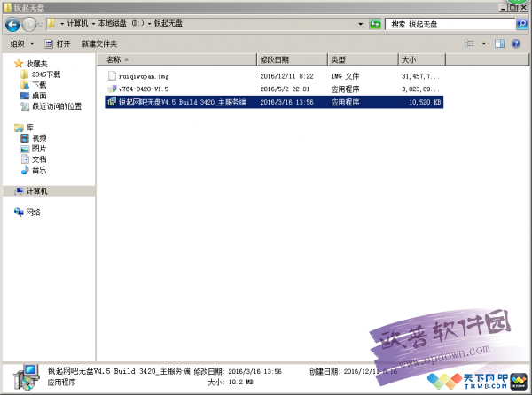
Task: Click the 修改日期 2016/3/16 13:56 detail
Action: click(238, 372)
